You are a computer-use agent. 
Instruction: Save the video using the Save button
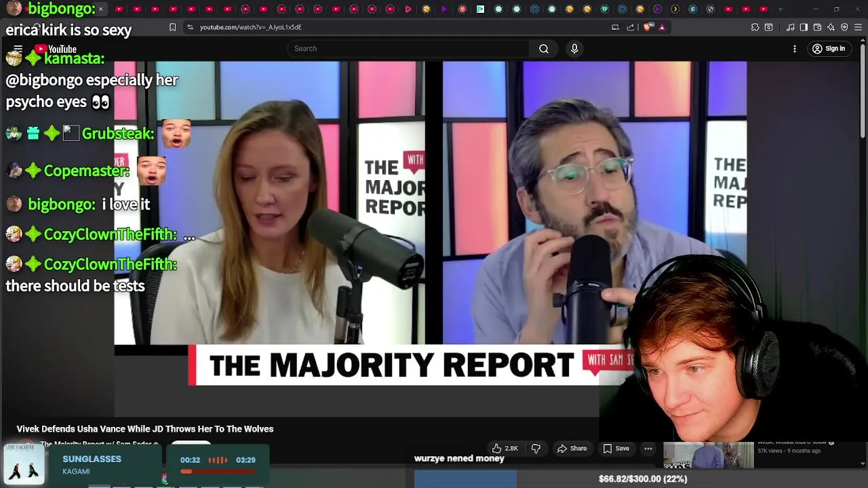pos(616,448)
